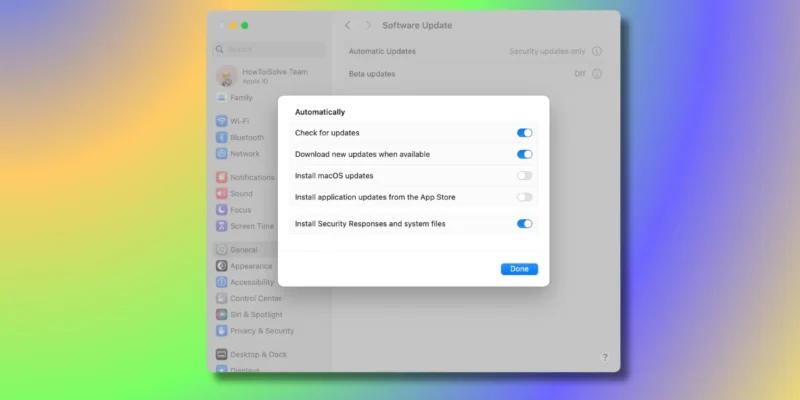Image resolution: width=800 pixels, height=400 pixels.
Task: Click the Beta updates label
Action: click(372, 73)
